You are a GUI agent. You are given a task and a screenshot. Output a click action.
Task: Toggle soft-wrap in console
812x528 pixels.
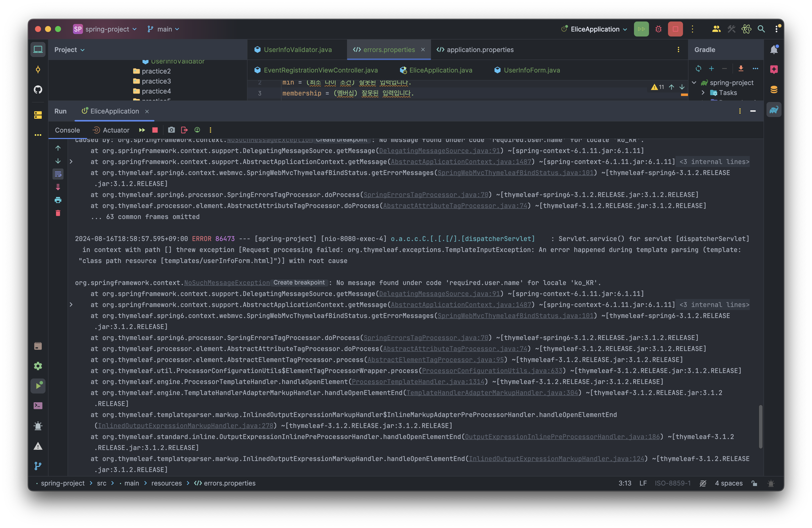click(58, 174)
